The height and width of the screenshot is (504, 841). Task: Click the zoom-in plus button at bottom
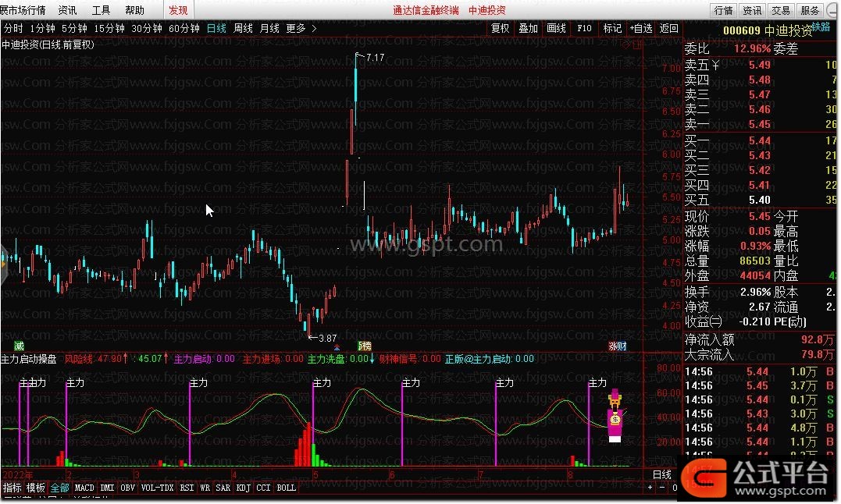point(650,488)
